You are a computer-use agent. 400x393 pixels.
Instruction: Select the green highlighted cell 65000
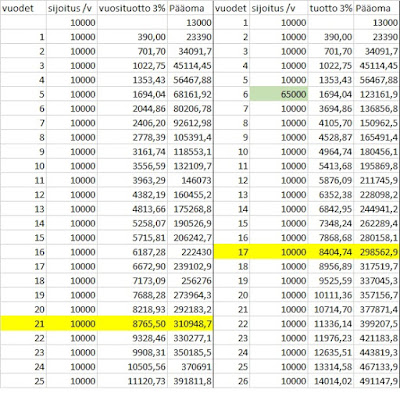[279, 94]
